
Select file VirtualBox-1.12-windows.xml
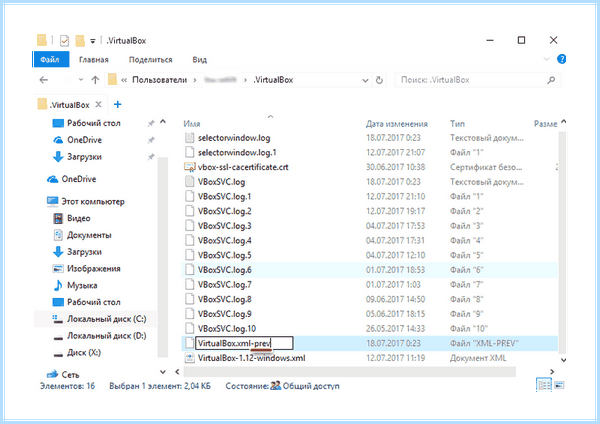(x=251, y=358)
